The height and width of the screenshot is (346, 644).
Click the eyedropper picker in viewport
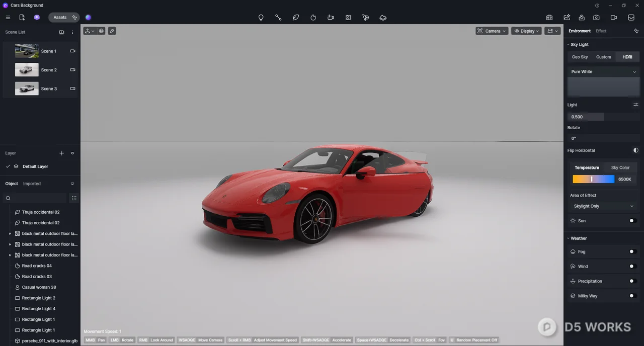(112, 31)
